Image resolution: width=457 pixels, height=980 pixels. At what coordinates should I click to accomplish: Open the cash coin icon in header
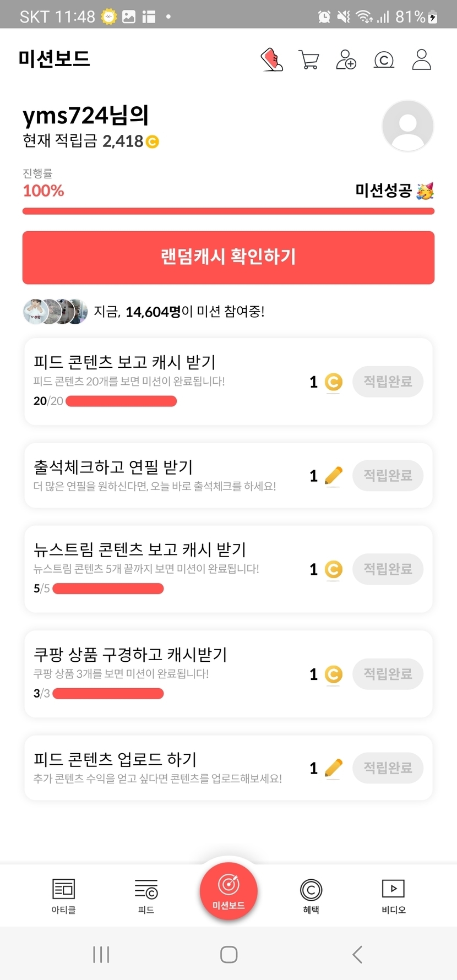[384, 60]
